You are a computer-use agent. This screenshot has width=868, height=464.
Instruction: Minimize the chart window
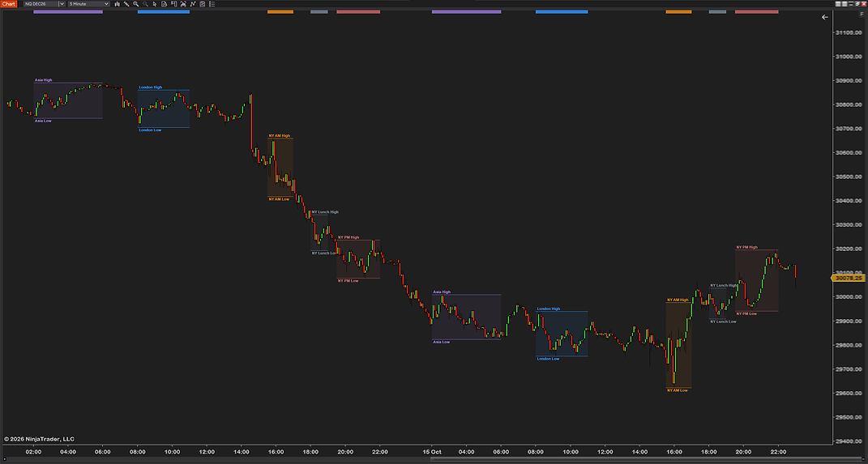pyautogui.click(x=851, y=4)
